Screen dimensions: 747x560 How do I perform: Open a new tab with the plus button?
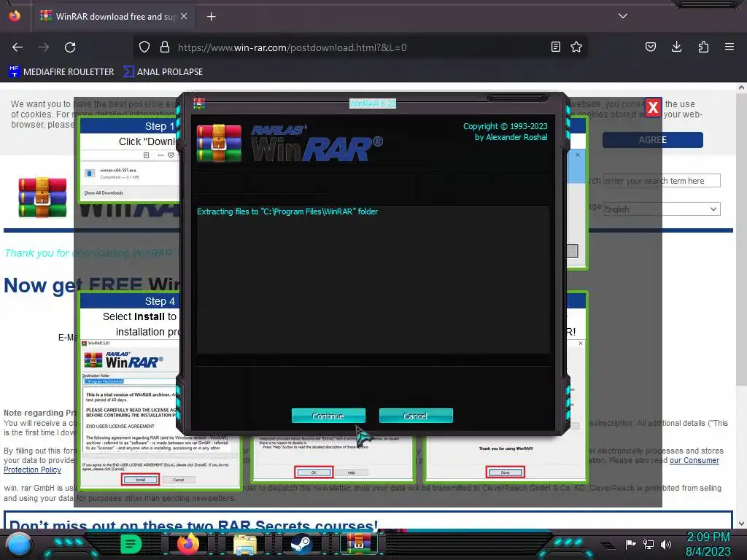click(212, 17)
